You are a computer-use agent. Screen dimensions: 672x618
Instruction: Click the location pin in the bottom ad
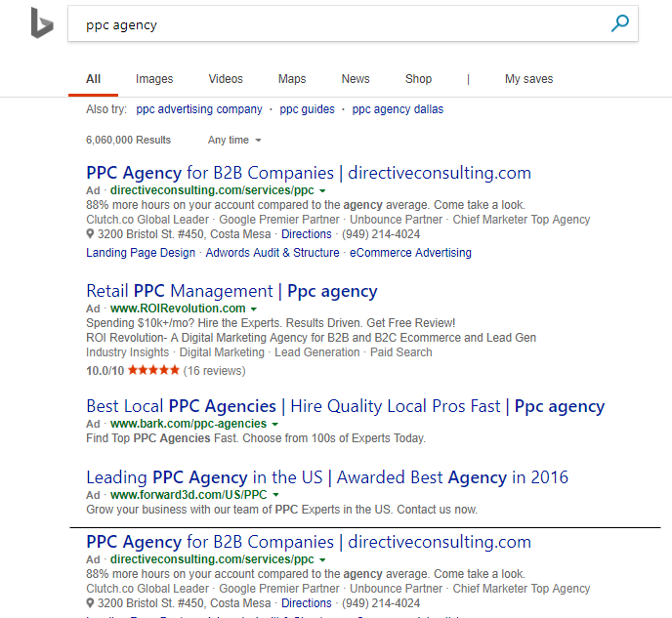(x=90, y=603)
